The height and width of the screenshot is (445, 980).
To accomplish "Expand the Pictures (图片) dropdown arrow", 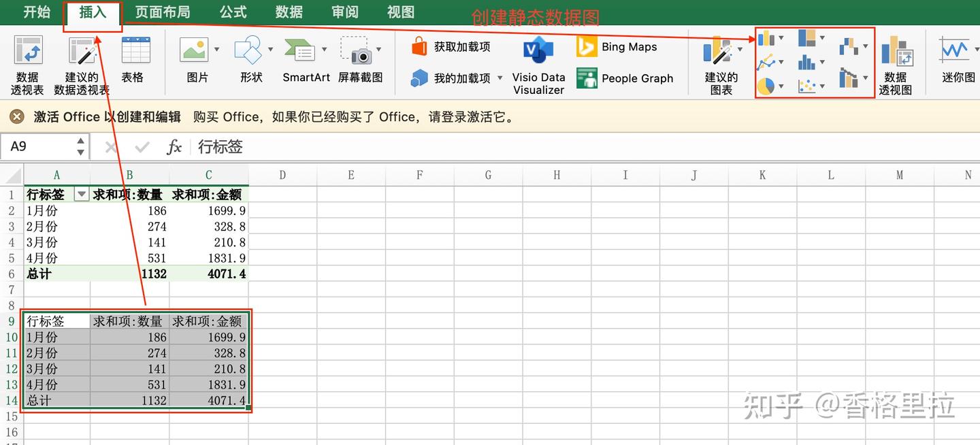I will point(216,49).
